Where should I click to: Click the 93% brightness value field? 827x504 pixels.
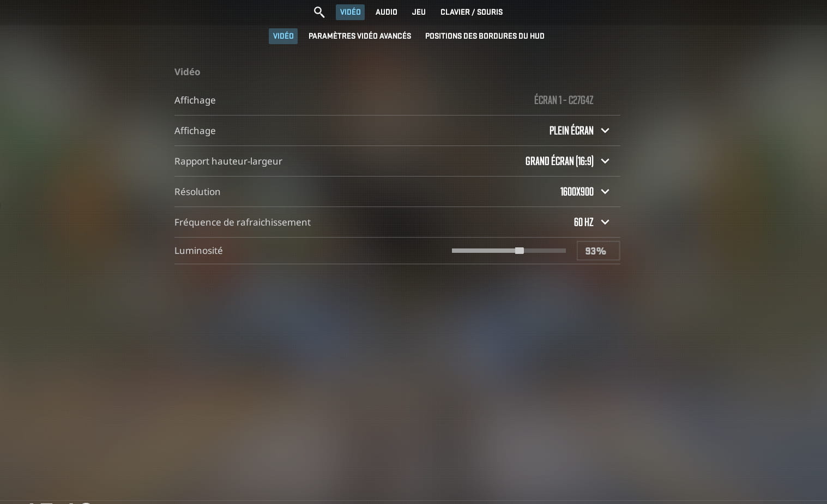point(598,251)
